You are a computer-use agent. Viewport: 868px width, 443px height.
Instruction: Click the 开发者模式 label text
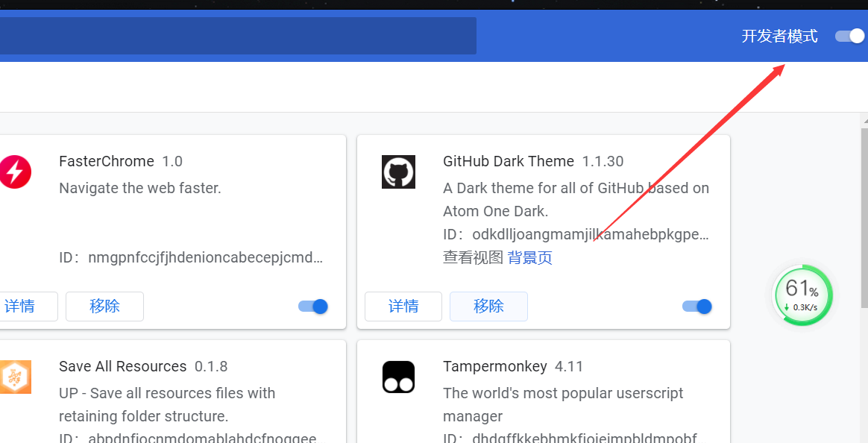[779, 37]
